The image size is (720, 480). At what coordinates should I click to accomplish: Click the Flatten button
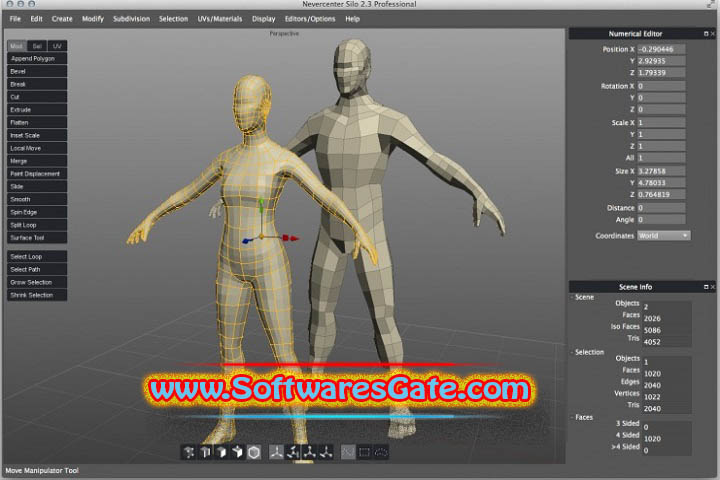tap(37, 123)
